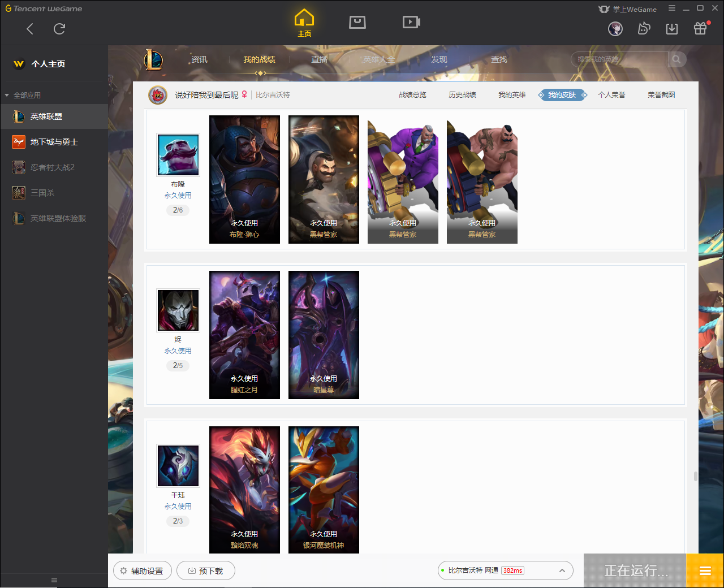Open the 黯焰双魂 skin card
The height and width of the screenshot is (588, 724).
click(244, 490)
